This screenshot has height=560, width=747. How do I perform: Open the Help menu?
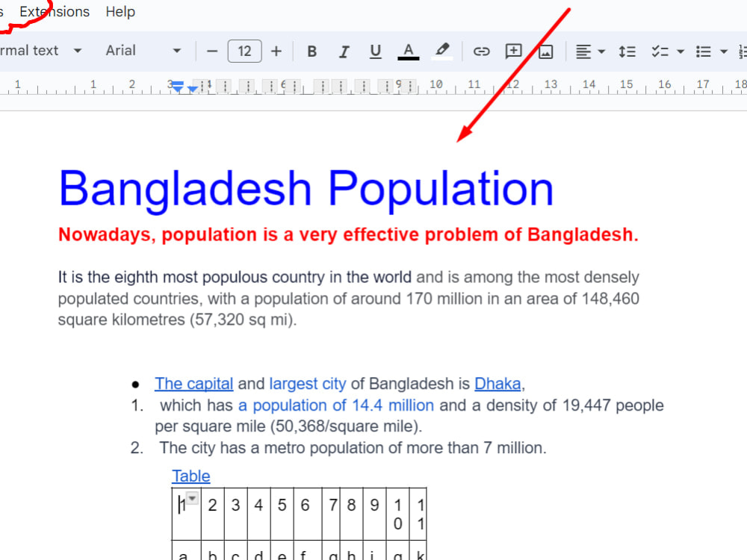coord(120,11)
